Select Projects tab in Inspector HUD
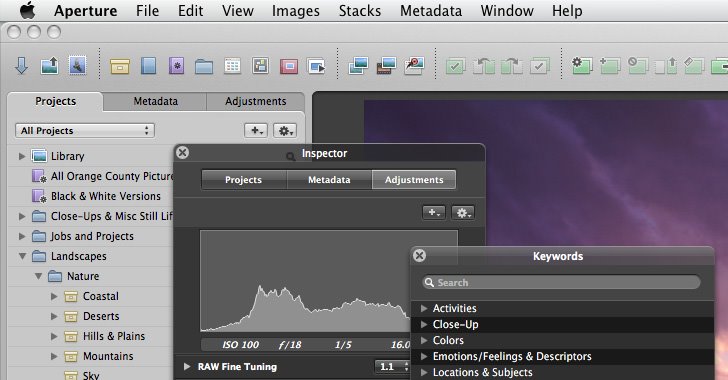The image size is (728, 380). (x=244, y=180)
